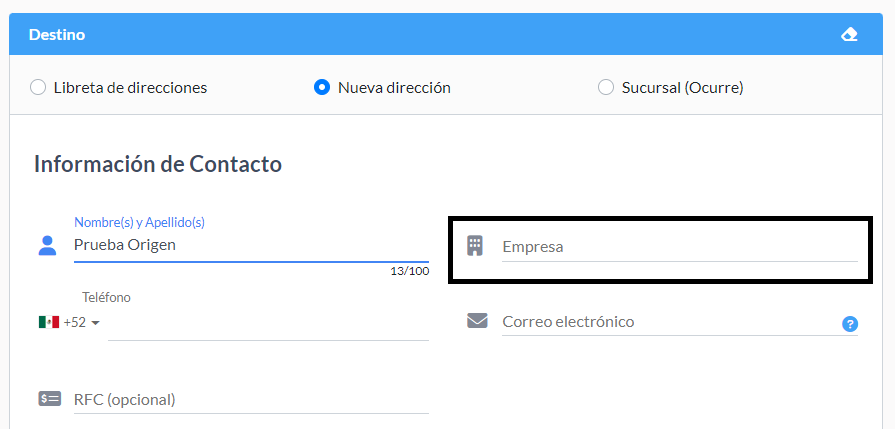Screen dimensions: 895x429
Task: Open the +52 phone prefix selector
Action: [x=70, y=322]
